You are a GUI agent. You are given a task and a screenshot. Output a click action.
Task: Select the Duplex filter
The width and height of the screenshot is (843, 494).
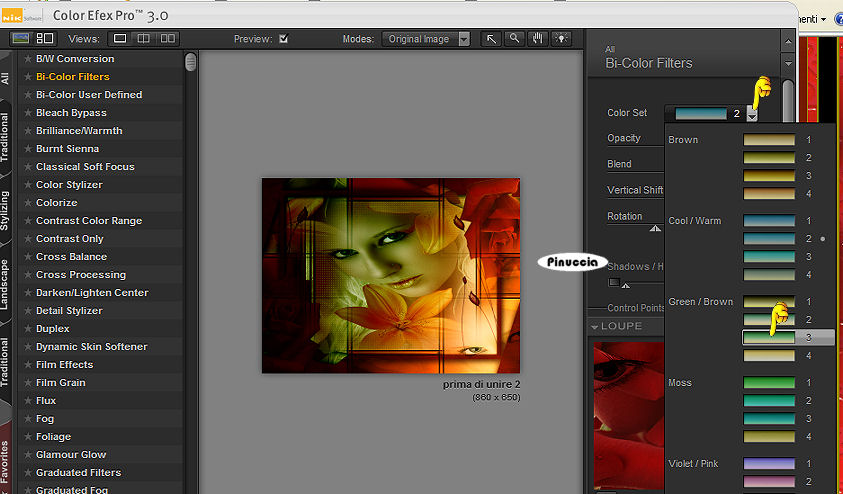tap(53, 328)
